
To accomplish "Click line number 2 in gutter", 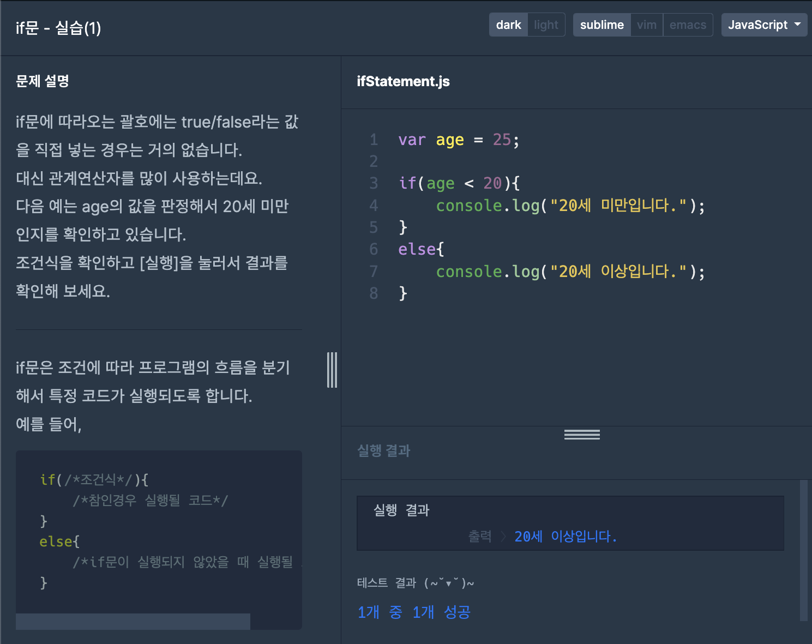I will 374,161.
